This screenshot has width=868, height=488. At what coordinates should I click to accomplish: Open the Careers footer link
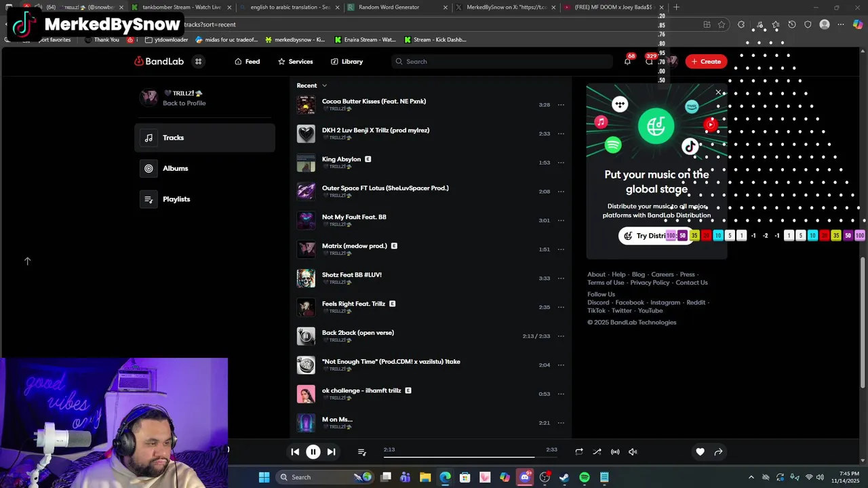click(x=663, y=274)
